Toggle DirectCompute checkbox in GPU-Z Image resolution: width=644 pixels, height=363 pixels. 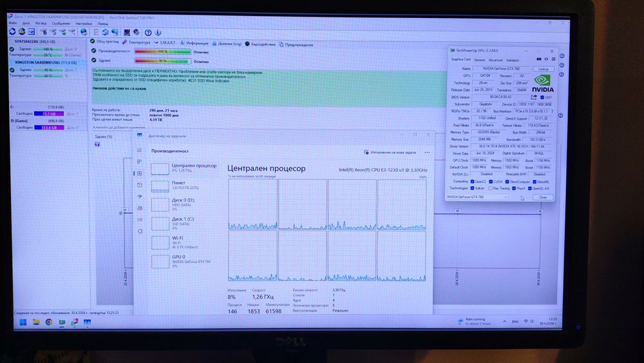click(x=507, y=181)
